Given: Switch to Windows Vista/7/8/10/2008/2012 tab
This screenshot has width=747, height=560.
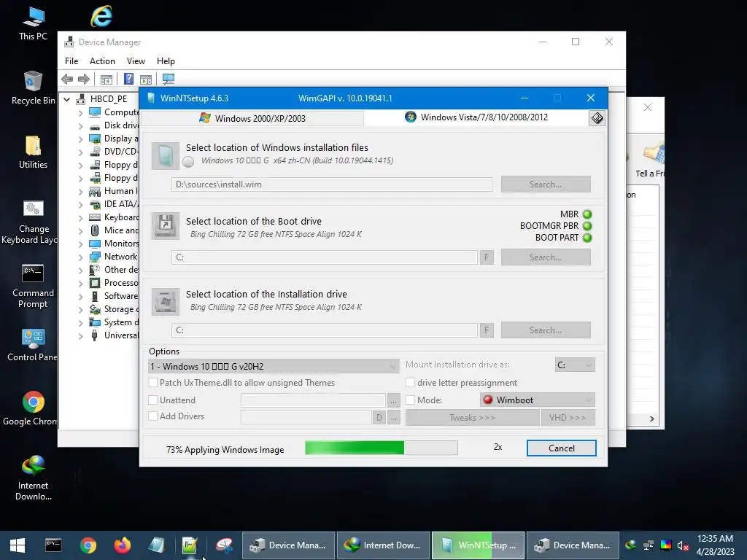Looking at the screenshot, I should pyautogui.click(x=476, y=117).
